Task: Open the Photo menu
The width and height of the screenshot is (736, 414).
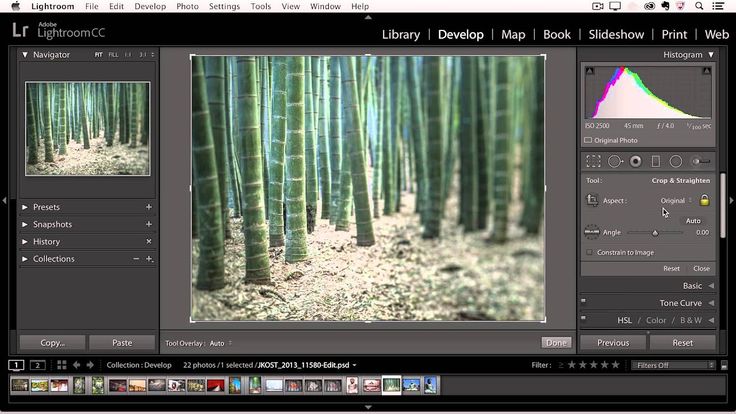Action: (x=187, y=6)
